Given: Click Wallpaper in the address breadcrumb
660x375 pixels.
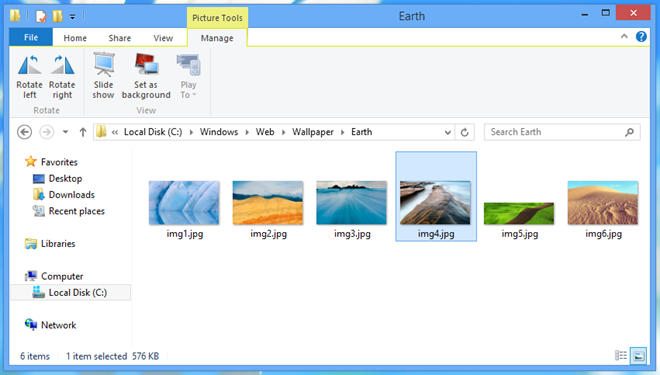Looking at the screenshot, I should click(x=313, y=132).
